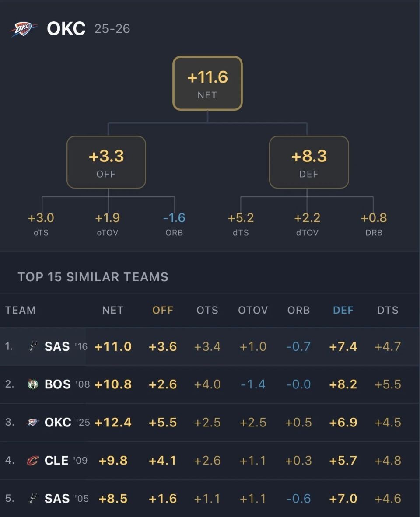Click the OKC Thunder logo in header
This screenshot has width=420, height=517.
pyautogui.click(x=24, y=29)
